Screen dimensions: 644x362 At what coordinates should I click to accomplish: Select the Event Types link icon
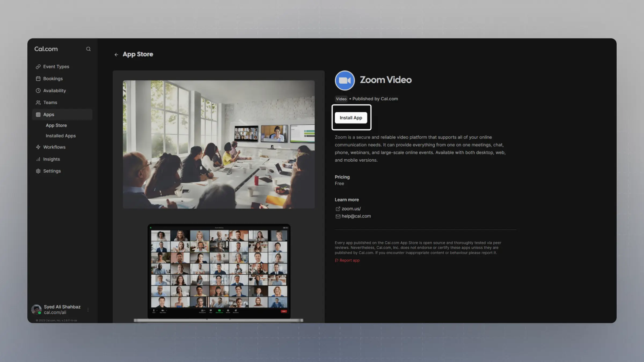coord(38,66)
